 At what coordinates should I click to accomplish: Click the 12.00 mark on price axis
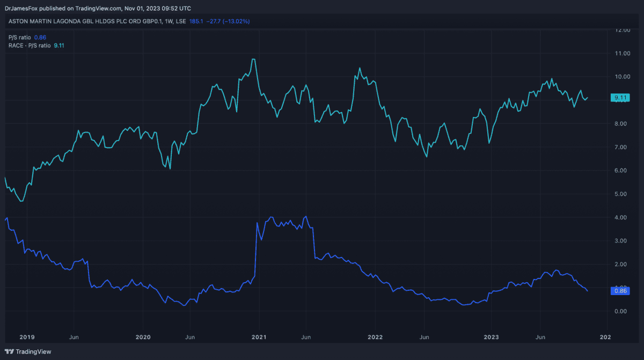(x=622, y=30)
